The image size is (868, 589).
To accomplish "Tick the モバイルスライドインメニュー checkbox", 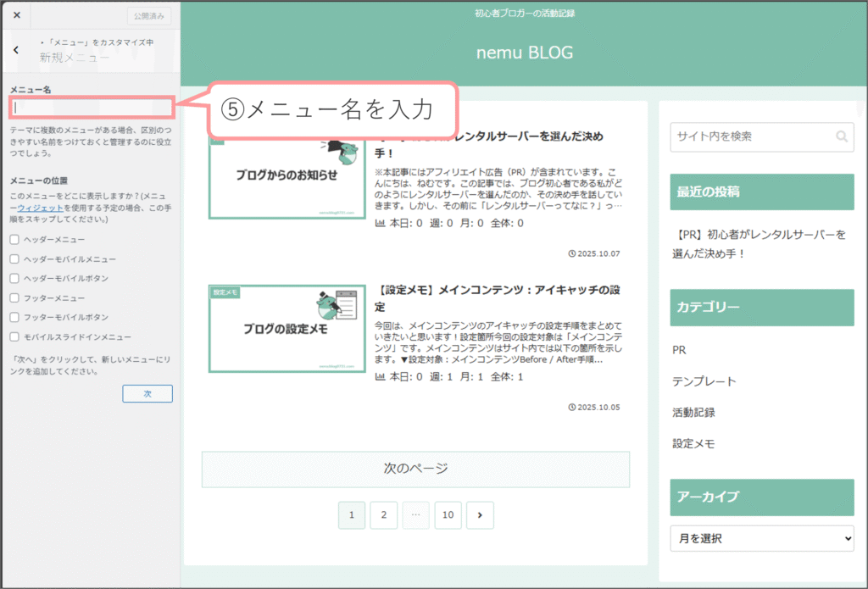I will coord(14,337).
